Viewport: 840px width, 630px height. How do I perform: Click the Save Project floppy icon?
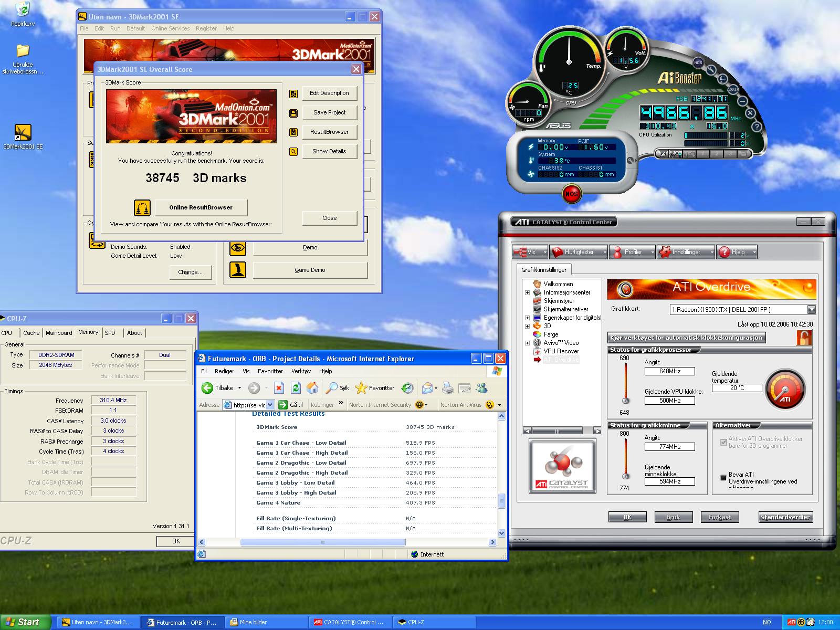pos(293,113)
